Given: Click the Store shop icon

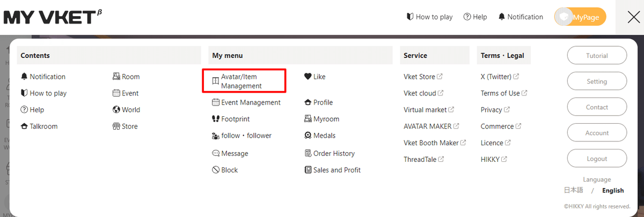Looking at the screenshot, I should (x=116, y=126).
